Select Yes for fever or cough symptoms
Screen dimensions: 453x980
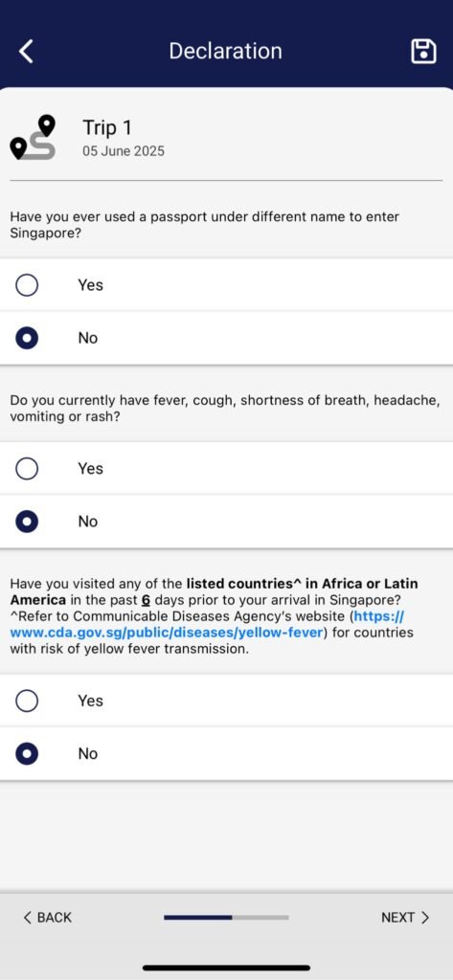coord(226,469)
